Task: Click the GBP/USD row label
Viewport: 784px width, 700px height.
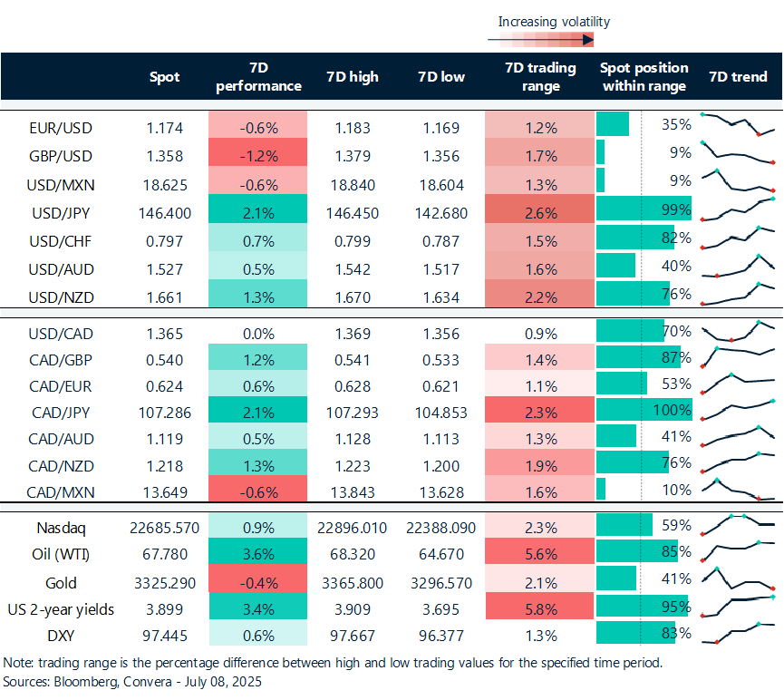Action: 61,155
